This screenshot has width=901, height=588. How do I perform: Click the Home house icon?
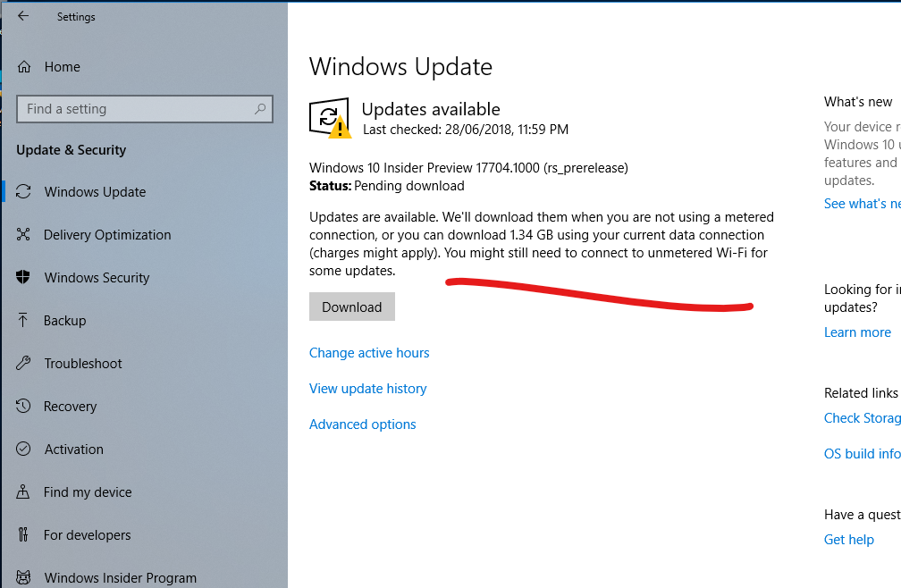(23, 67)
